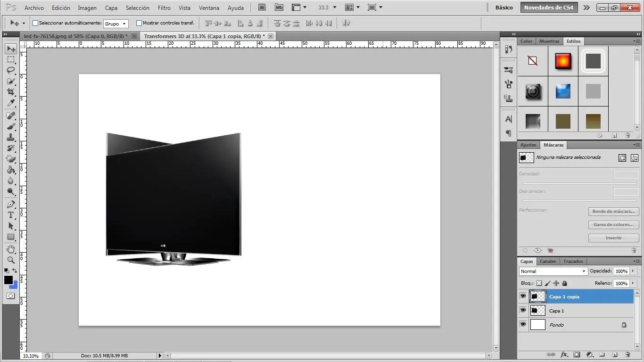Expand more workspaces double arrow
This screenshot has width=644, height=362.
(x=586, y=8)
